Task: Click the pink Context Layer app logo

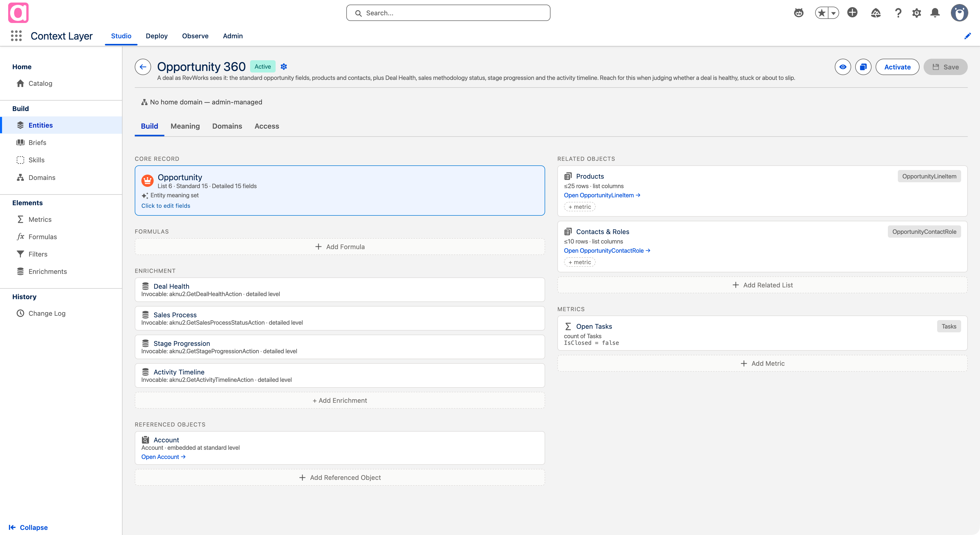Action: click(x=18, y=13)
